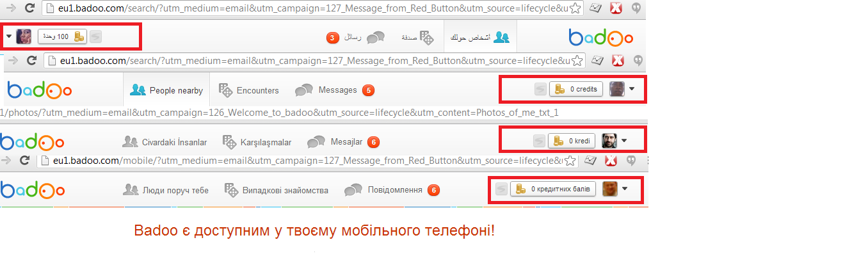
Task: Click envelope extension icon in bar above English header
Action: [597, 61]
